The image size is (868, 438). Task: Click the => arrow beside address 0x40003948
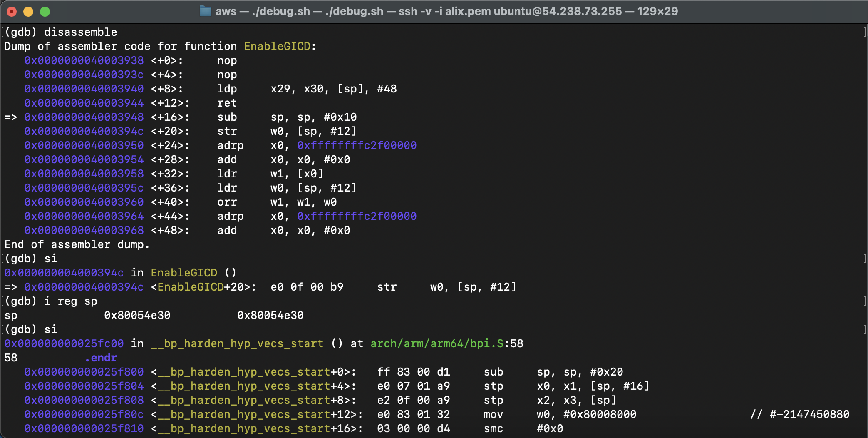[x=11, y=117]
